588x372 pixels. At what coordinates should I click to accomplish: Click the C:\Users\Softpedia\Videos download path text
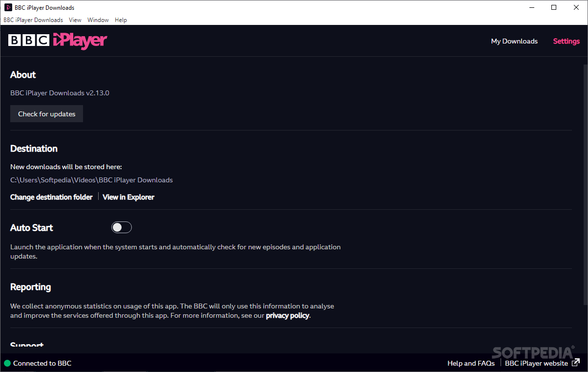tap(91, 180)
